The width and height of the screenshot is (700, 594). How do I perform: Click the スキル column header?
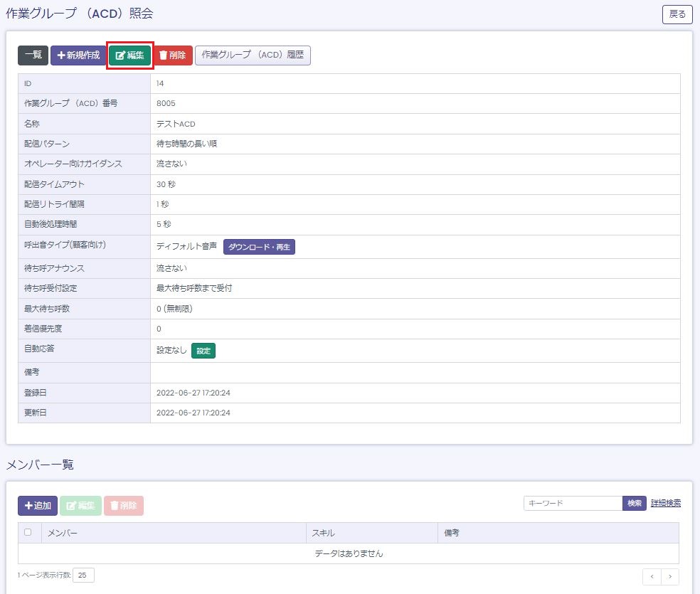322,533
